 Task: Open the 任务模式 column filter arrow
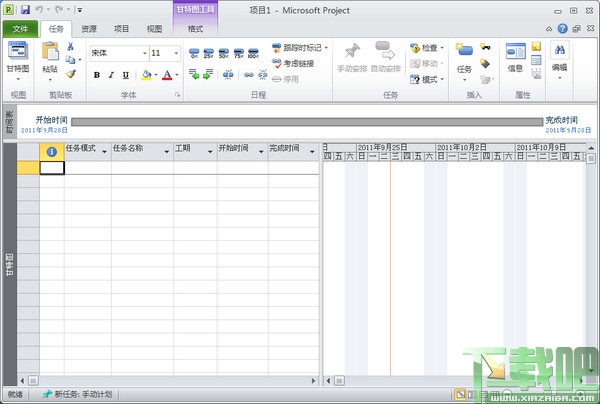(104, 152)
